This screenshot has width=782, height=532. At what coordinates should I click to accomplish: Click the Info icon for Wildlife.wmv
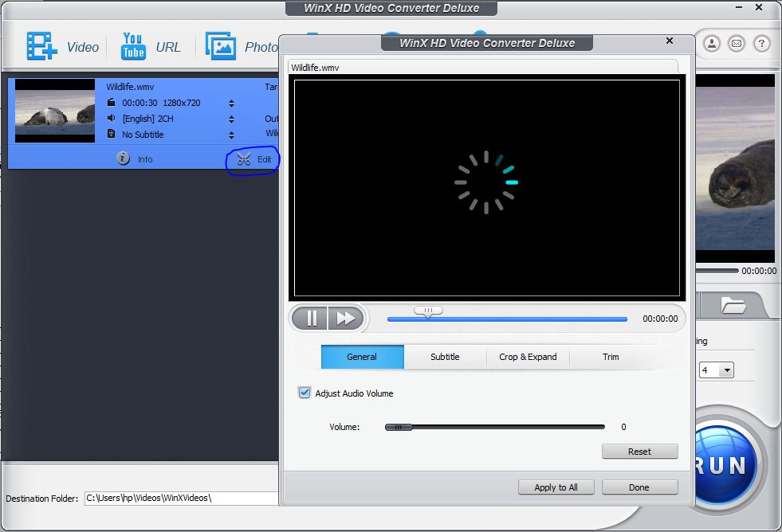tap(123, 158)
